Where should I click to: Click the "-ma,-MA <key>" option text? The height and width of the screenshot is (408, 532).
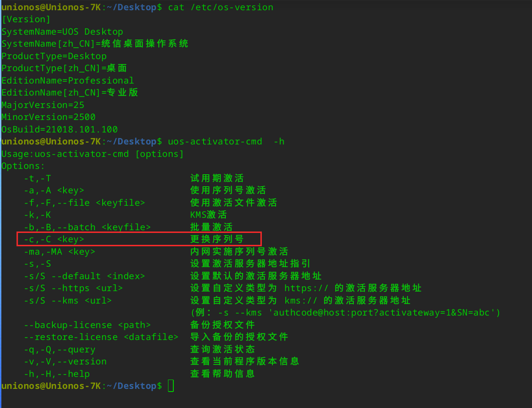[60, 252]
